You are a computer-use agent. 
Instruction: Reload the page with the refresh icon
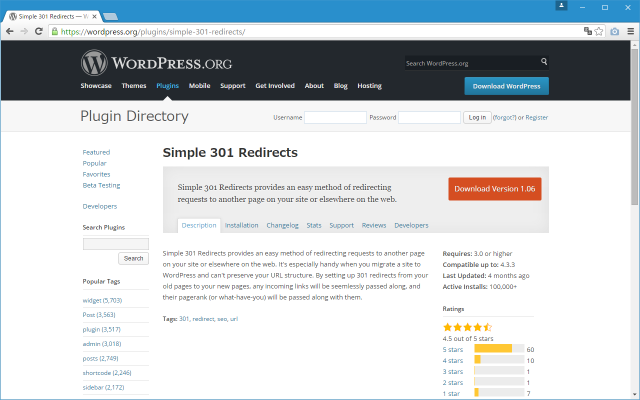coord(39,31)
